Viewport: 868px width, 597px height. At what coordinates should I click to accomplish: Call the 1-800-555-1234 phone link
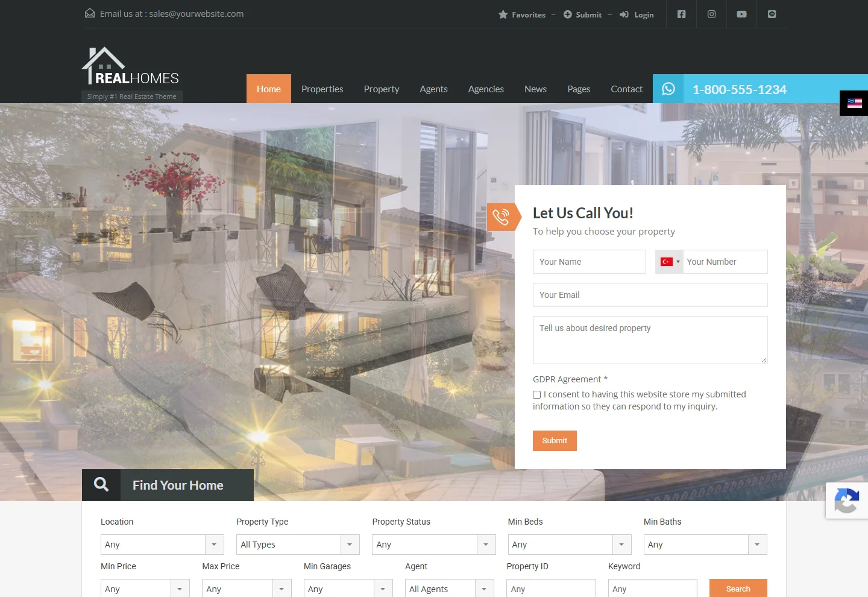point(740,89)
